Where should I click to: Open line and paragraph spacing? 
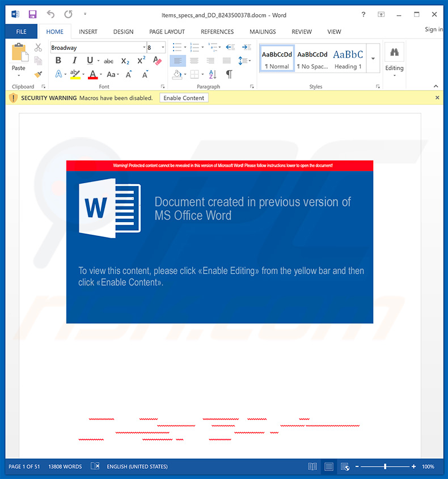[x=244, y=61]
